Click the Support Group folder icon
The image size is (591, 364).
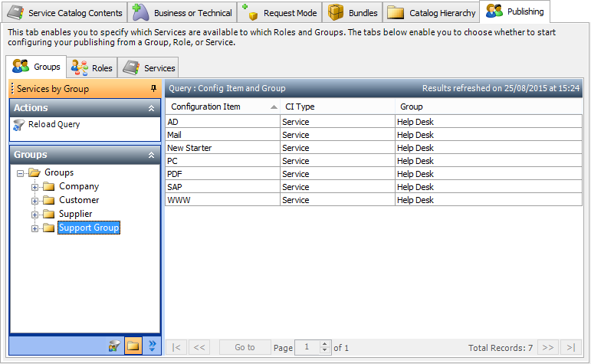pyautogui.click(x=48, y=228)
